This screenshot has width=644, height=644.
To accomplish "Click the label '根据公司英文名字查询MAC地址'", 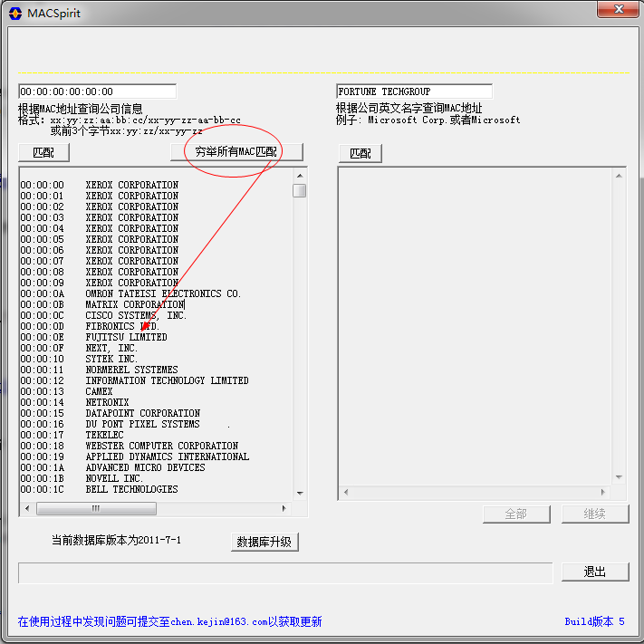I will pyautogui.click(x=409, y=108).
